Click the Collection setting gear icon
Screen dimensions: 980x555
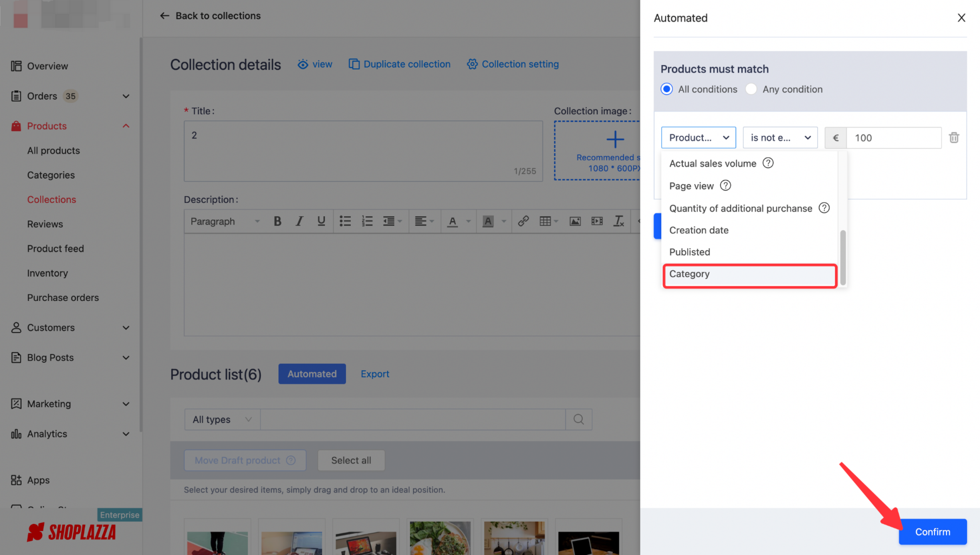pyautogui.click(x=472, y=64)
